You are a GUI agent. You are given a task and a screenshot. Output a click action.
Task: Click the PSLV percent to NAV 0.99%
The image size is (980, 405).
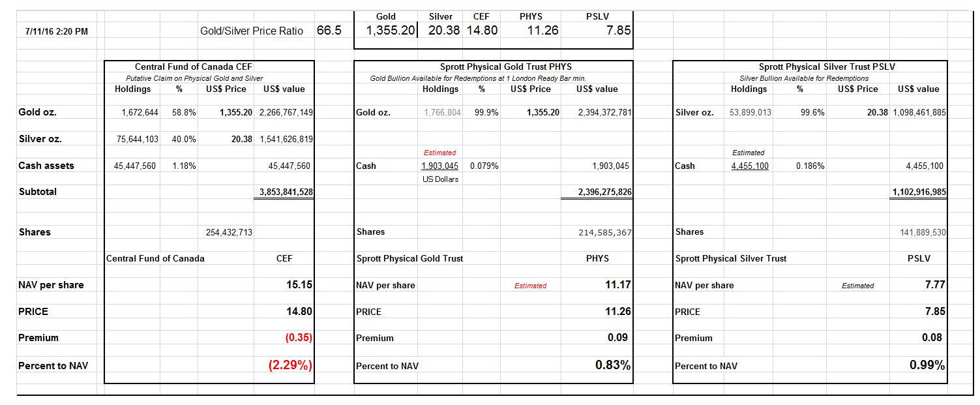point(928,365)
